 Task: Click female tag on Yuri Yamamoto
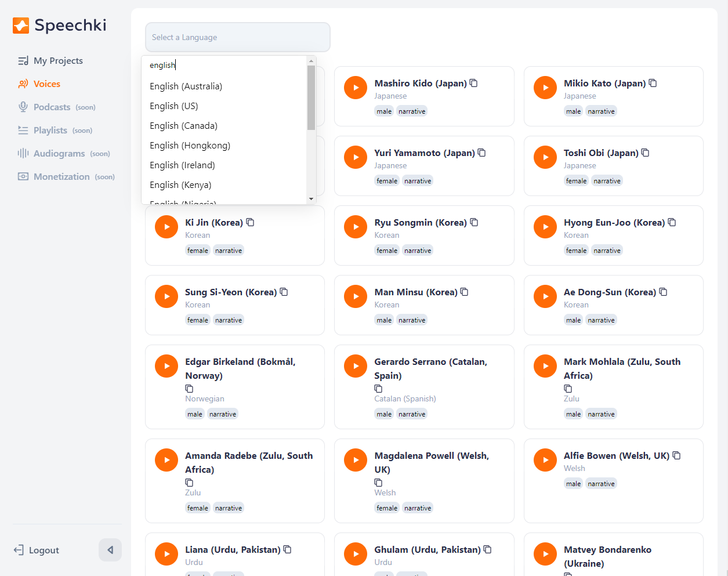[387, 181]
